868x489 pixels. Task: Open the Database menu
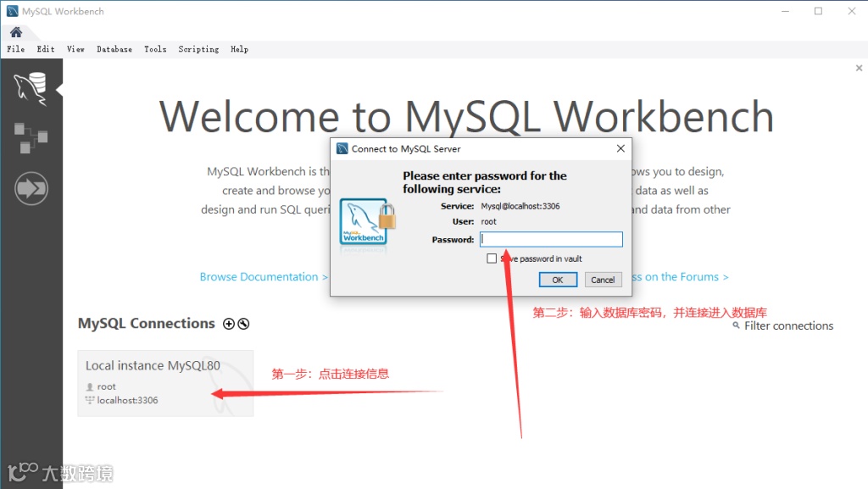tap(114, 49)
